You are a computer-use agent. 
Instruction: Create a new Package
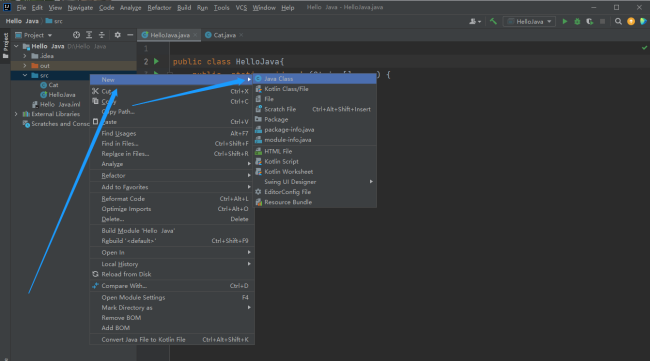pyautogui.click(x=315, y=119)
